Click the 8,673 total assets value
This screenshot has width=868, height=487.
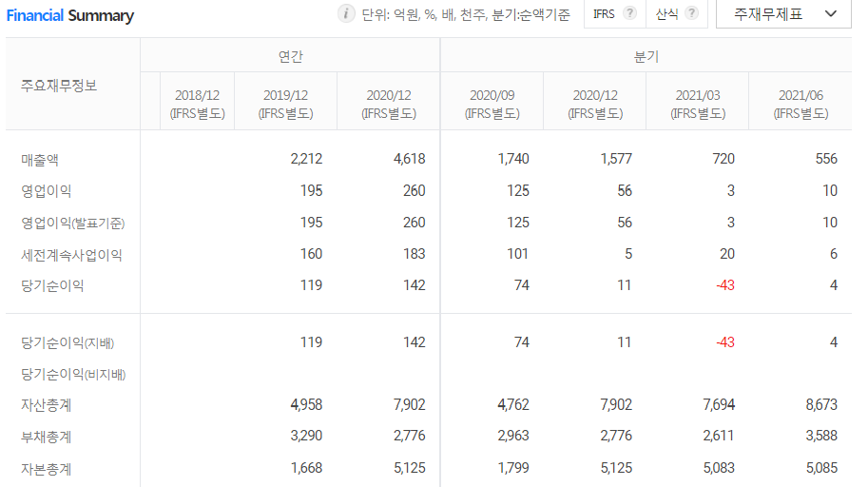click(821, 404)
